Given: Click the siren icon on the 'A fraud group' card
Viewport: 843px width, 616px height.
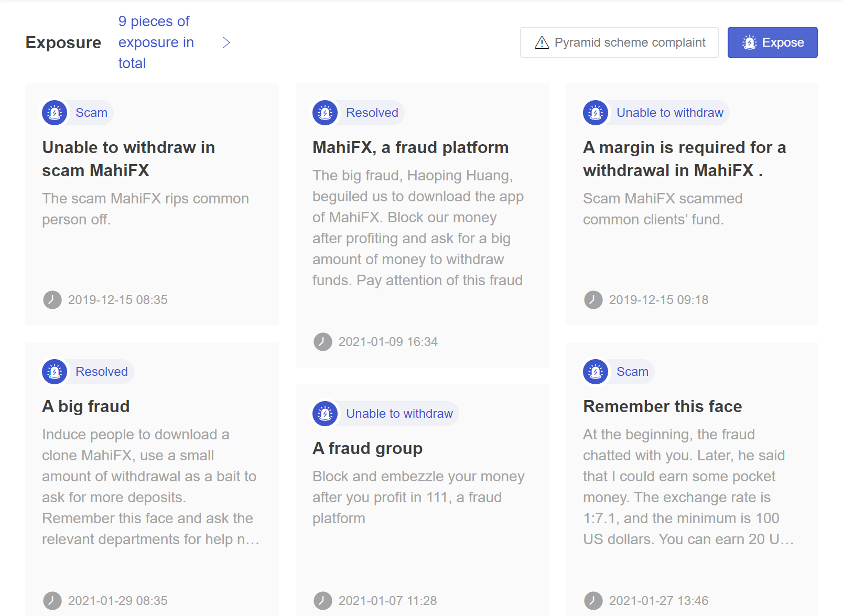Looking at the screenshot, I should (x=325, y=414).
